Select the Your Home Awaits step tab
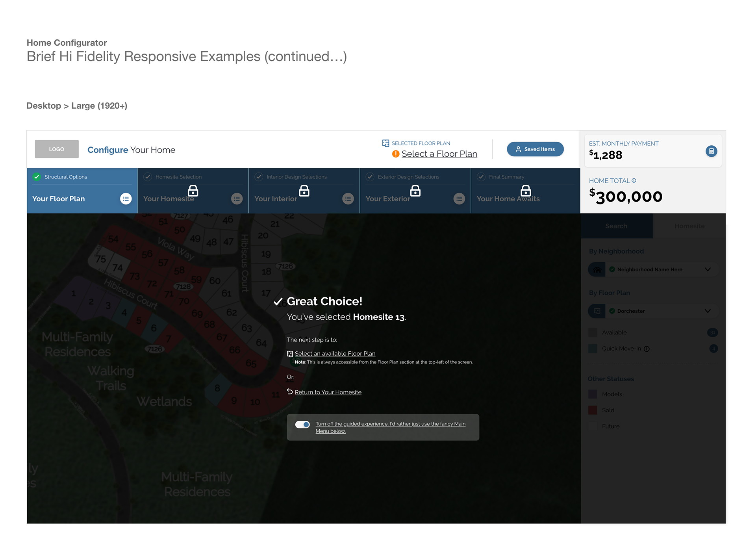This screenshot has height=551, width=756. pos(526,191)
